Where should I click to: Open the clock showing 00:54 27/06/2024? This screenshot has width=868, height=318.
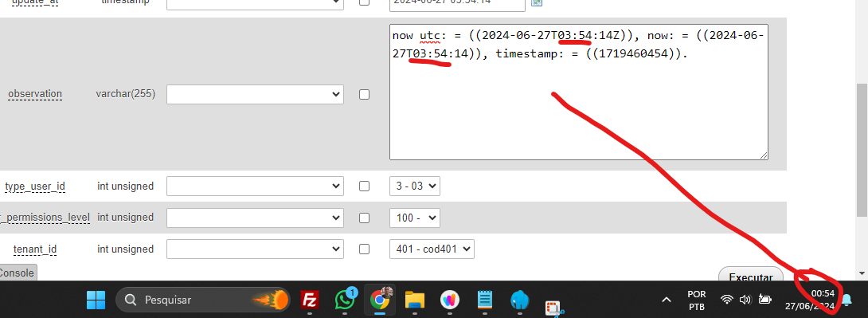pos(809,300)
